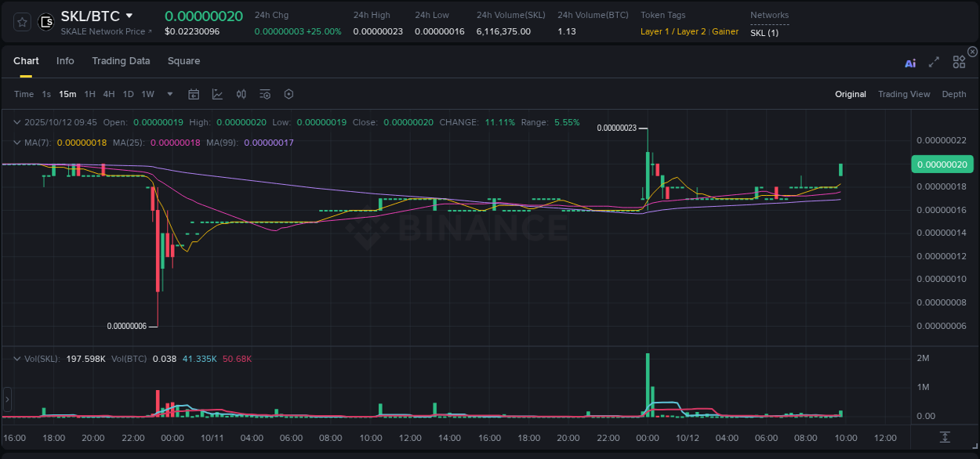This screenshot has width=980, height=459.
Task: Collapse the OHLC info row chevron
Action: pos(16,122)
